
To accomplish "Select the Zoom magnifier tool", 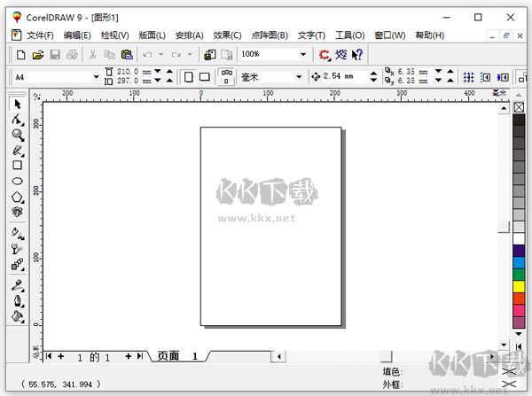I will pyautogui.click(x=18, y=135).
